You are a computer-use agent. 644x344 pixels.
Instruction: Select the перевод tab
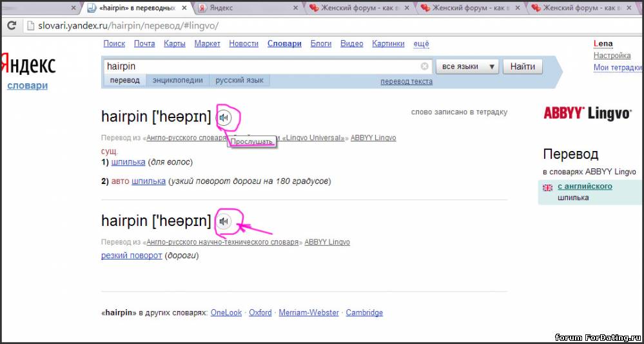click(126, 81)
